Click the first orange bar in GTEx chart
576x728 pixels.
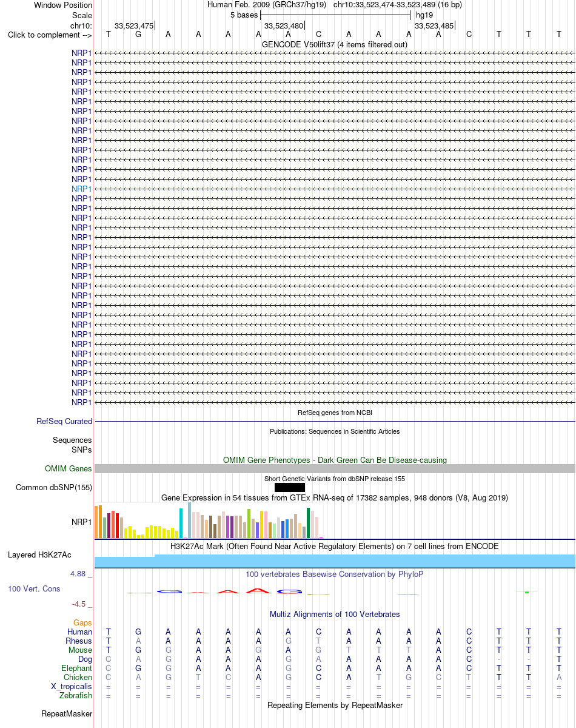(96, 522)
